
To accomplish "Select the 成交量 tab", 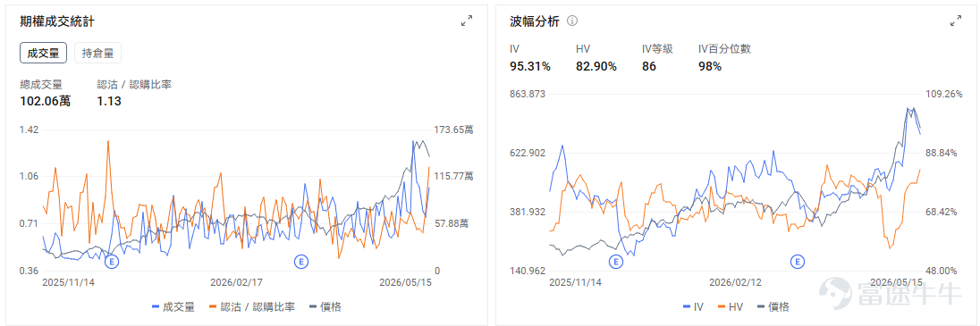I will [x=43, y=53].
